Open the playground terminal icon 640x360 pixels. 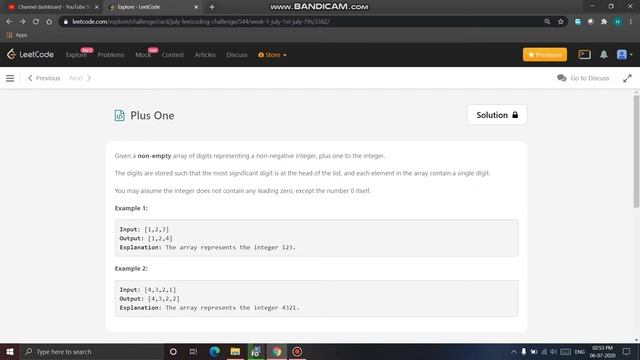point(584,54)
